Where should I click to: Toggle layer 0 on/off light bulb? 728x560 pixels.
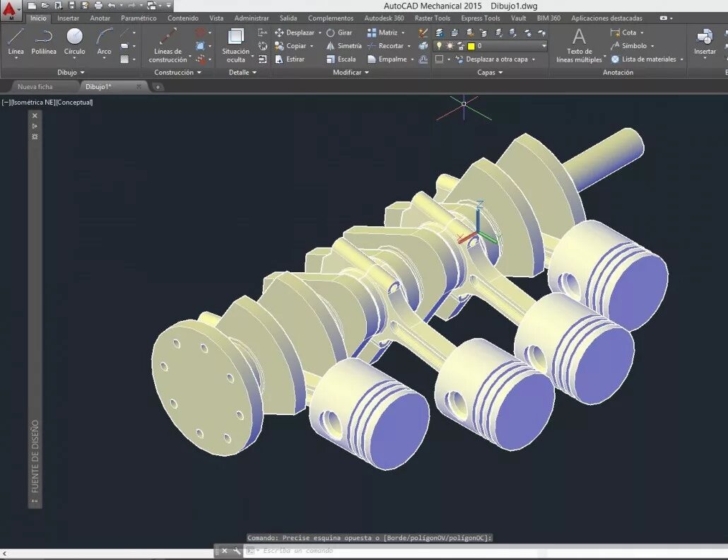coord(439,46)
